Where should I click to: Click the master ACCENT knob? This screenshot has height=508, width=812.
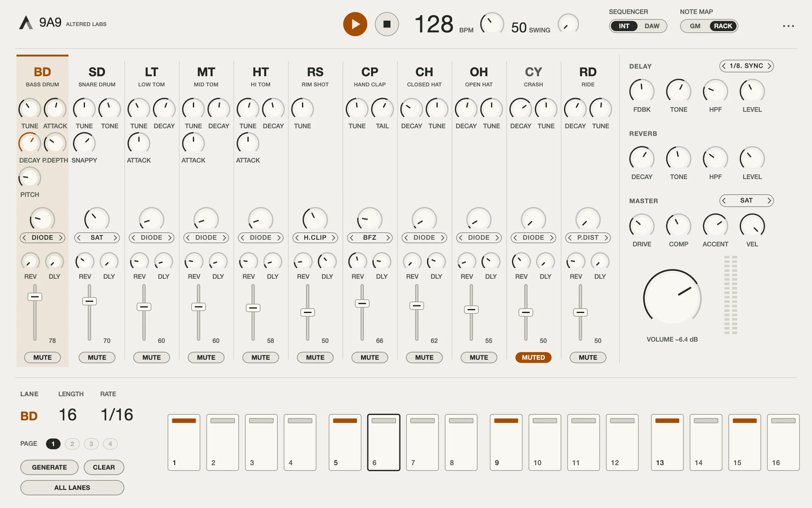(x=715, y=226)
